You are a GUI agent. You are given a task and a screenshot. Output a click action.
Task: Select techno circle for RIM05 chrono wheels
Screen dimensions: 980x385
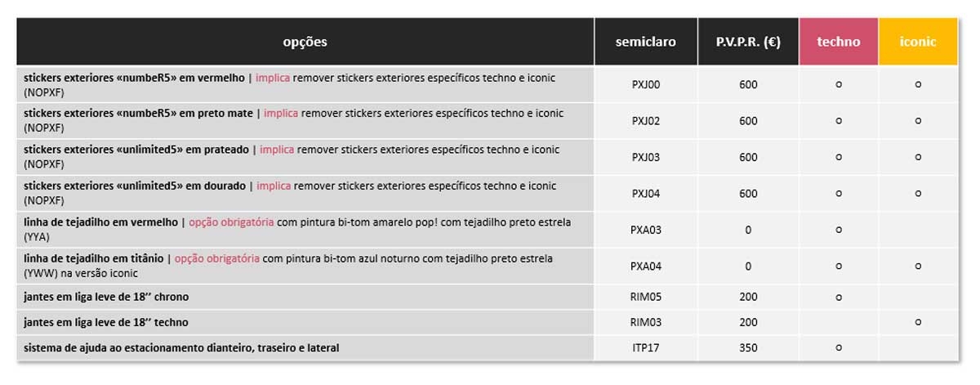click(839, 296)
